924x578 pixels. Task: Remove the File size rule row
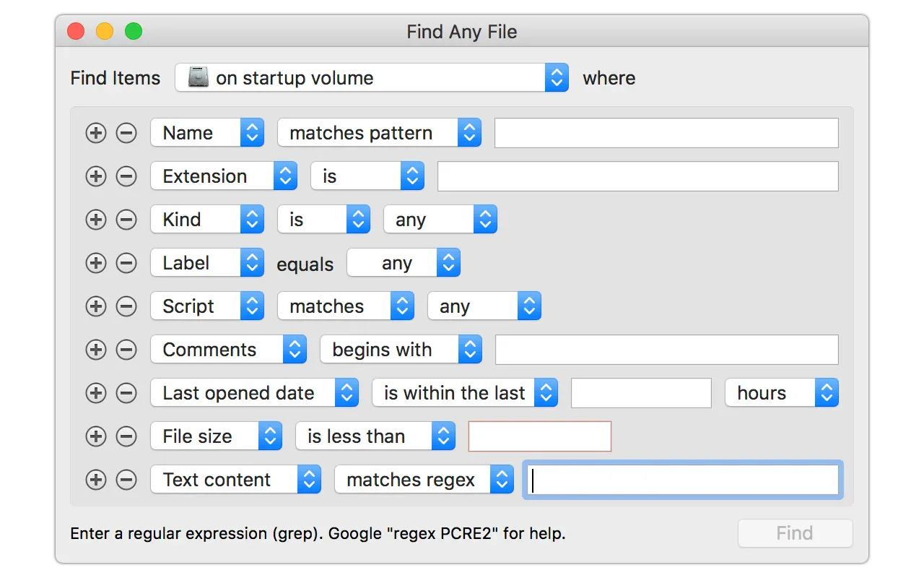point(126,436)
